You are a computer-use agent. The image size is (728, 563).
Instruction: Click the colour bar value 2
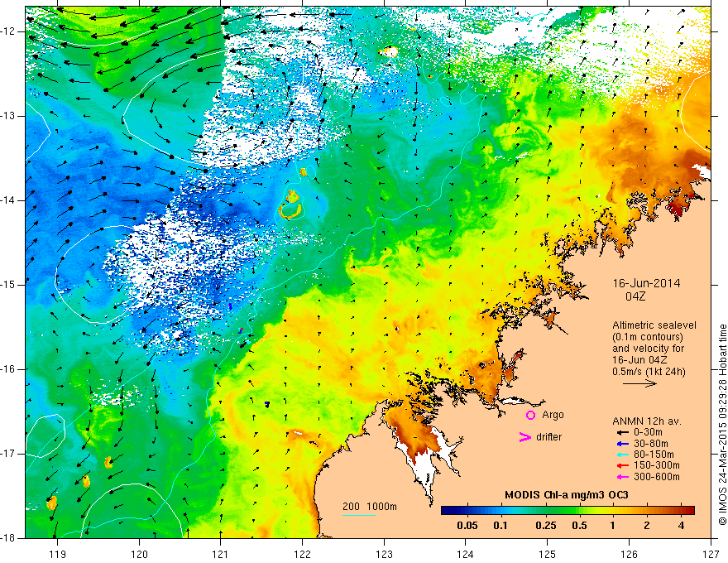[x=647, y=526]
